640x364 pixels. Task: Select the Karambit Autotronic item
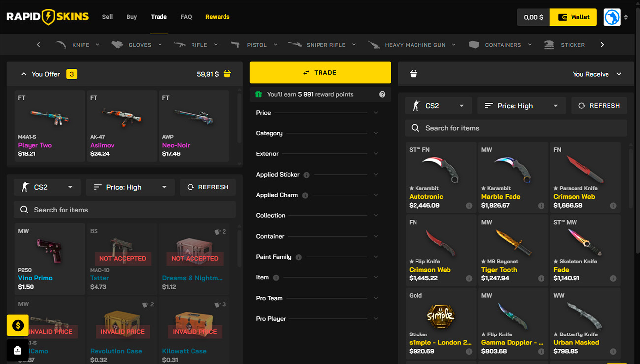(x=441, y=177)
